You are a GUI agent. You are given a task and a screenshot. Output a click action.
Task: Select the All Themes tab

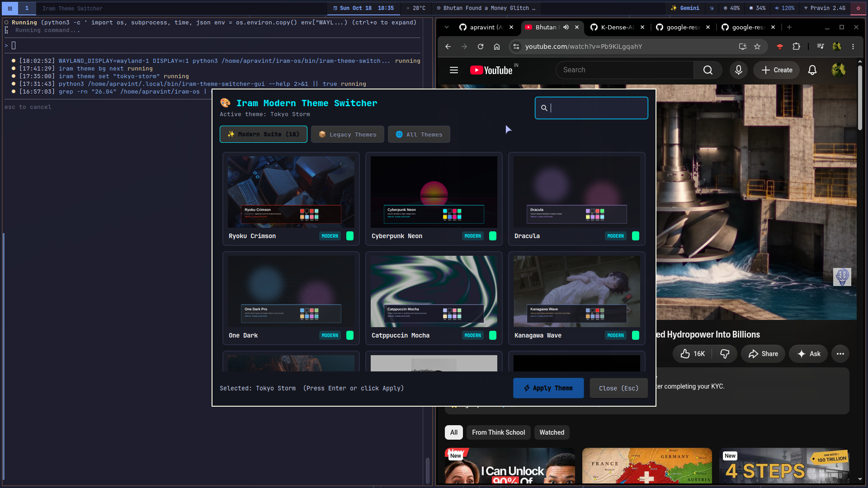click(x=419, y=134)
